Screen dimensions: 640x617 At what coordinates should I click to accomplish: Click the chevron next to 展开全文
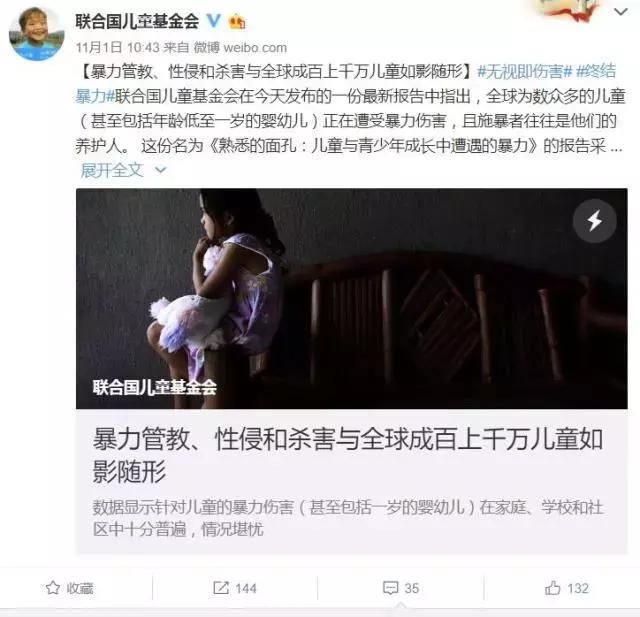coord(161,170)
